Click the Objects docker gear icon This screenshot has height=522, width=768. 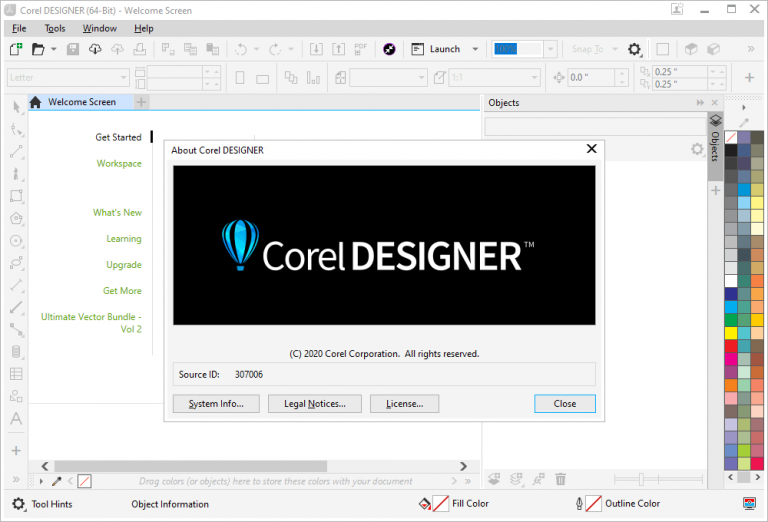tap(696, 149)
